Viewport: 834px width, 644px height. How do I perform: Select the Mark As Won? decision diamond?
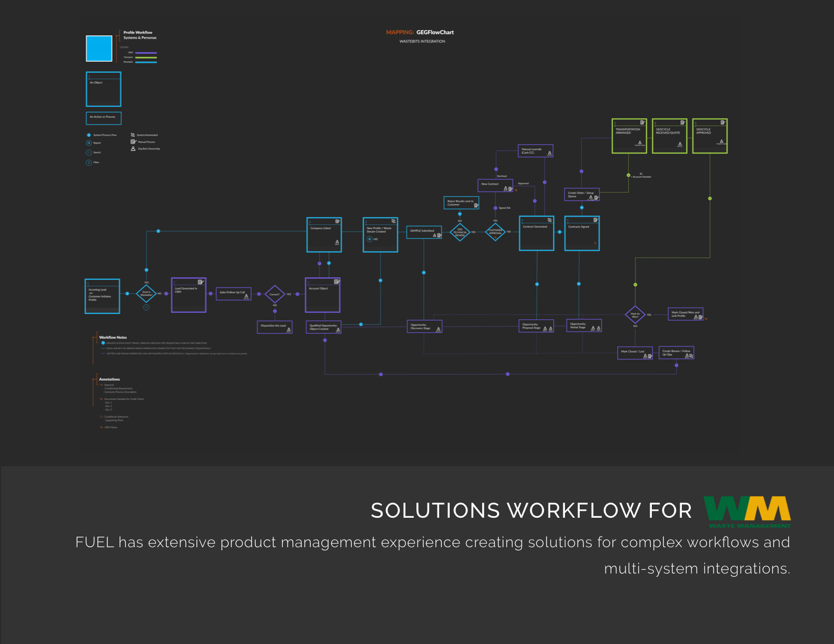[x=635, y=315]
